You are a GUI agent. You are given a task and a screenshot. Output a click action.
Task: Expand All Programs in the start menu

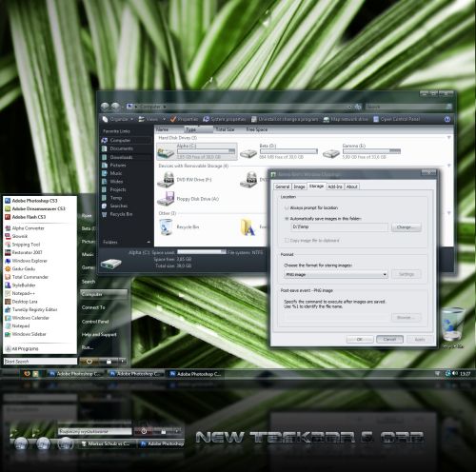pyautogui.click(x=22, y=348)
